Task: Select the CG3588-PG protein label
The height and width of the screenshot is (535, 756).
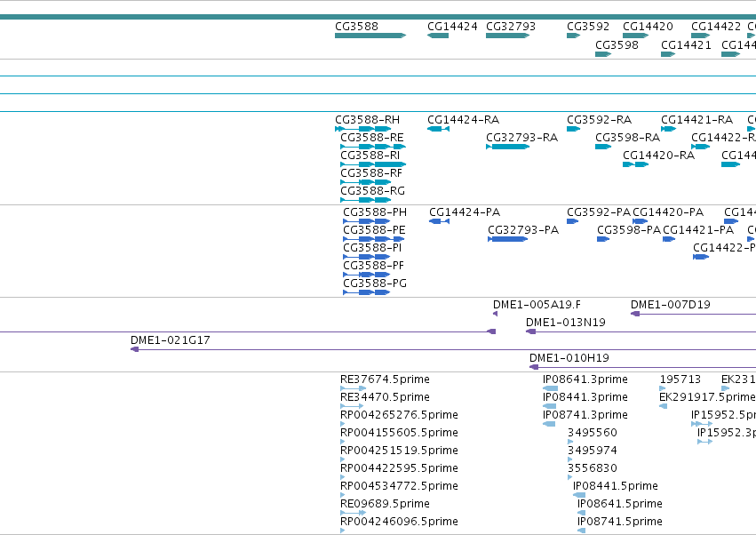Action: [x=375, y=283]
